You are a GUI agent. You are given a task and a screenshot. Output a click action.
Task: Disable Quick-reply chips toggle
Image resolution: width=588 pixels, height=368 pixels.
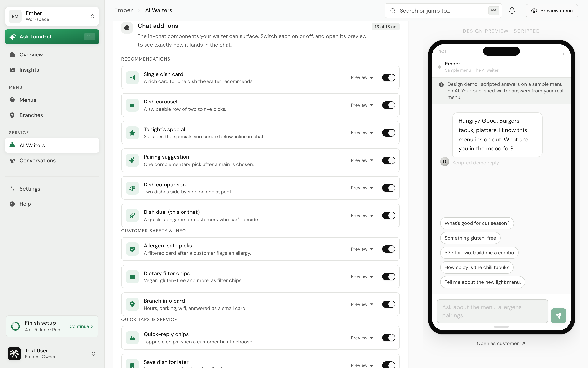[x=389, y=338]
